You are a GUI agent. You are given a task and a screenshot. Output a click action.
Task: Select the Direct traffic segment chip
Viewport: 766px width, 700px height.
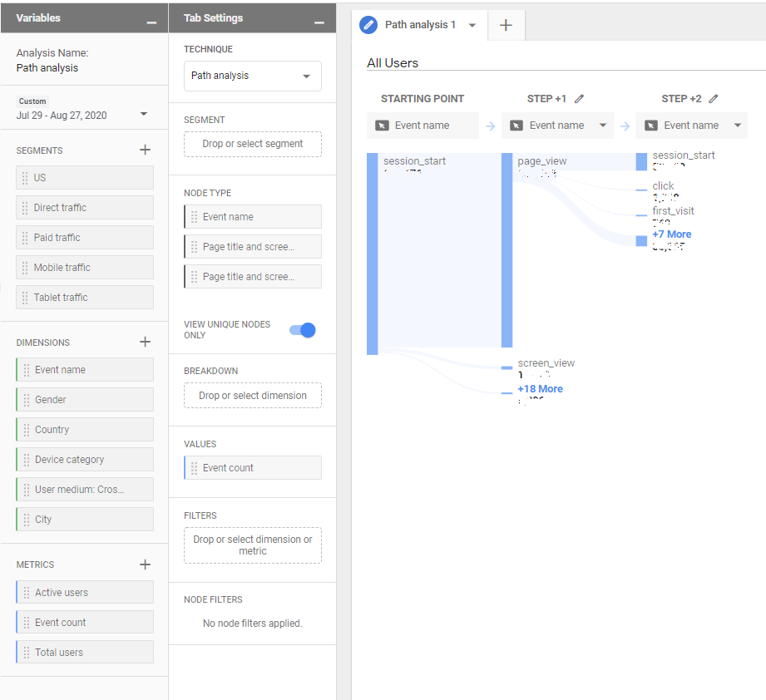point(85,208)
